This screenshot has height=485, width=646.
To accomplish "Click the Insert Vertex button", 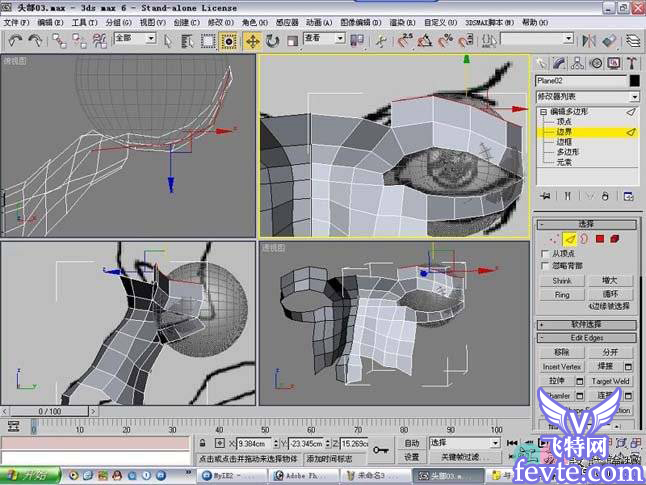I will (561, 367).
